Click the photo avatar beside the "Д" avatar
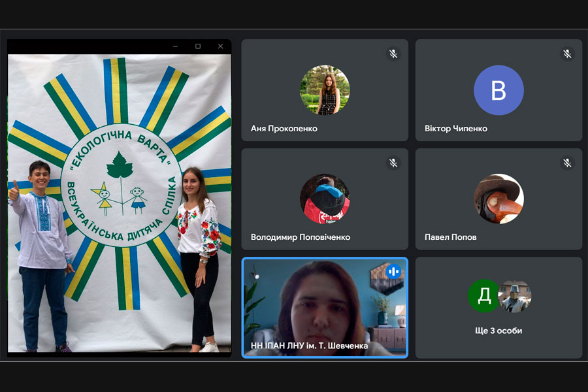Screen dimensions: 588x392 pyautogui.click(x=515, y=296)
